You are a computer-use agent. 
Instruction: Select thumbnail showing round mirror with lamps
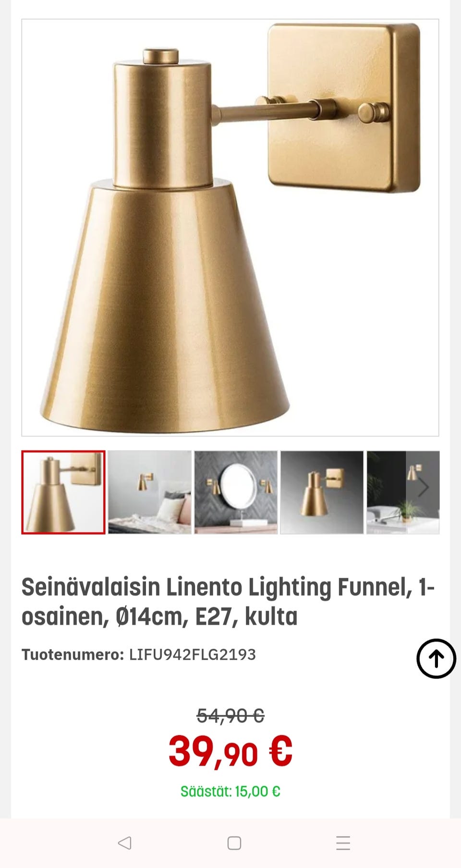click(x=236, y=492)
